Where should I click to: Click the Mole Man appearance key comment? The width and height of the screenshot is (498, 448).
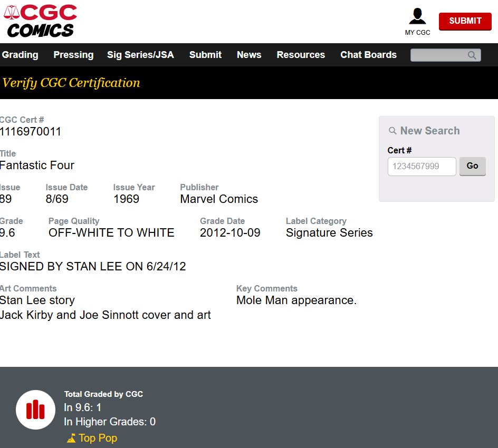point(296,300)
